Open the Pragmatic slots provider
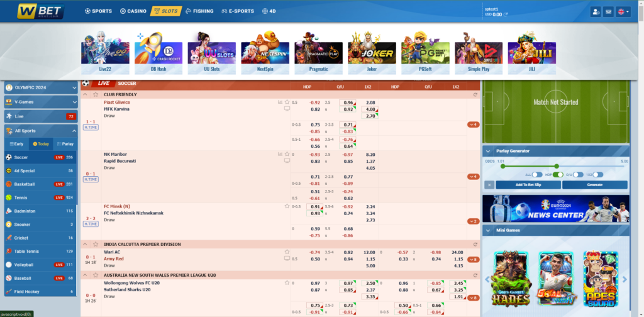The width and height of the screenshot is (644, 317). (x=318, y=53)
